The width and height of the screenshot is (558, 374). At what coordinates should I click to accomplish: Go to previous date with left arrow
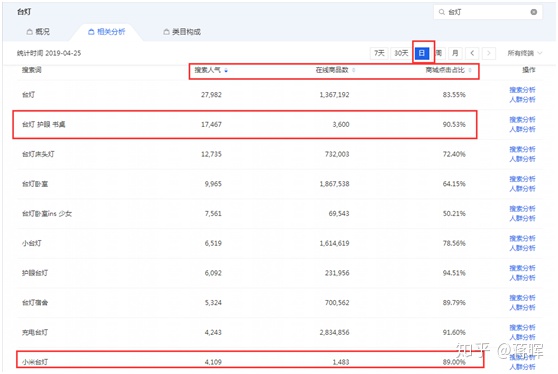[x=472, y=53]
